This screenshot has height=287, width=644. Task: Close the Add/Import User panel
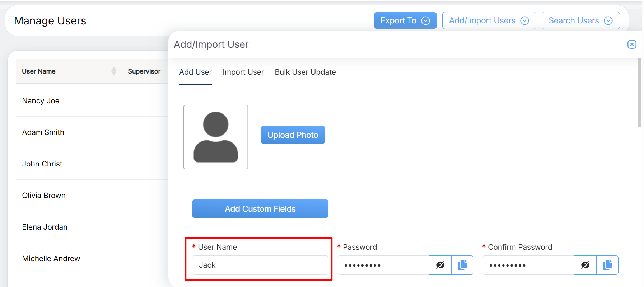632,44
